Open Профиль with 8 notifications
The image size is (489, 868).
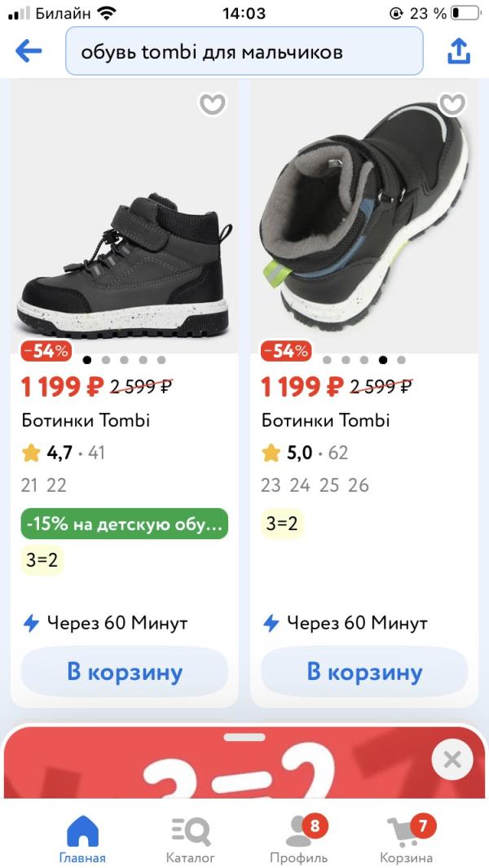click(x=299, y=839)
